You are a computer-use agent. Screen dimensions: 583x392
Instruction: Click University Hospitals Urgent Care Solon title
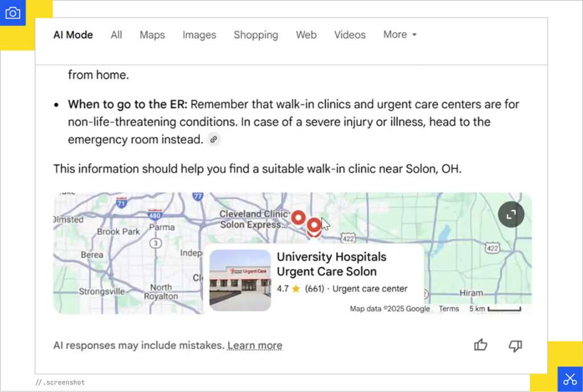[331, 264]
